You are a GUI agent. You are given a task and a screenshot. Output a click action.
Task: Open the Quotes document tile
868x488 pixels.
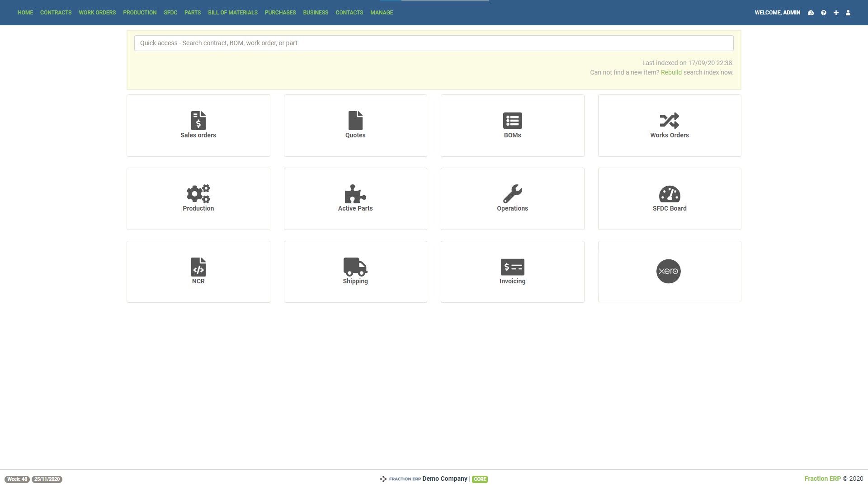(355, 125)
